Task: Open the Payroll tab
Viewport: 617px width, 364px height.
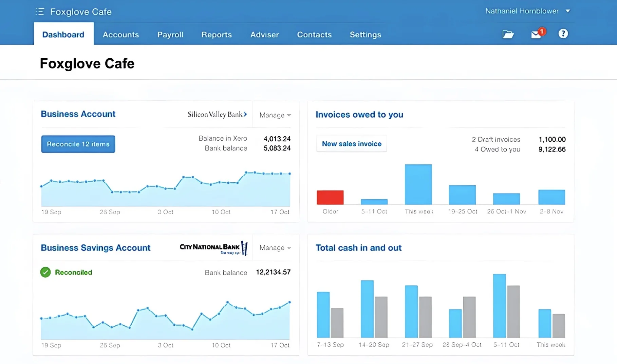Action: pos(170,35)
